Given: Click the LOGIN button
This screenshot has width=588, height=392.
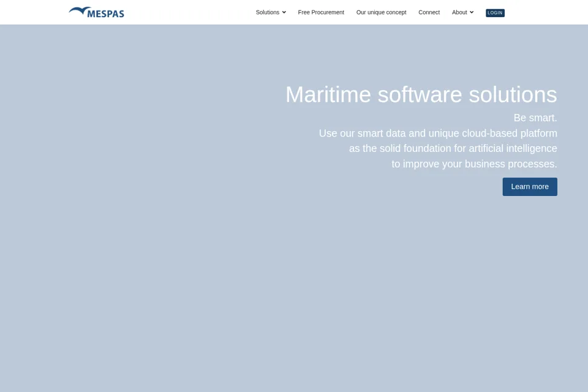Looking at the screenshot, I should point(495,13).
